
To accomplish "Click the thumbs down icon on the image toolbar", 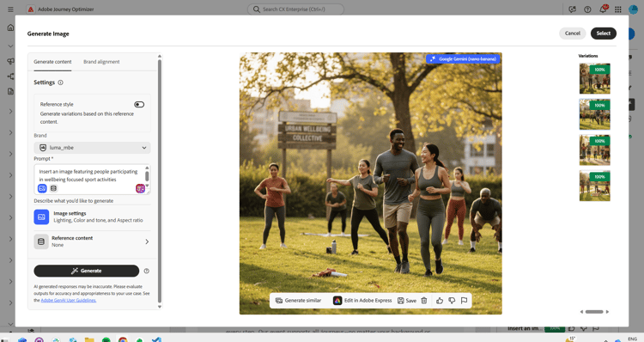I will tap(452, 301).
